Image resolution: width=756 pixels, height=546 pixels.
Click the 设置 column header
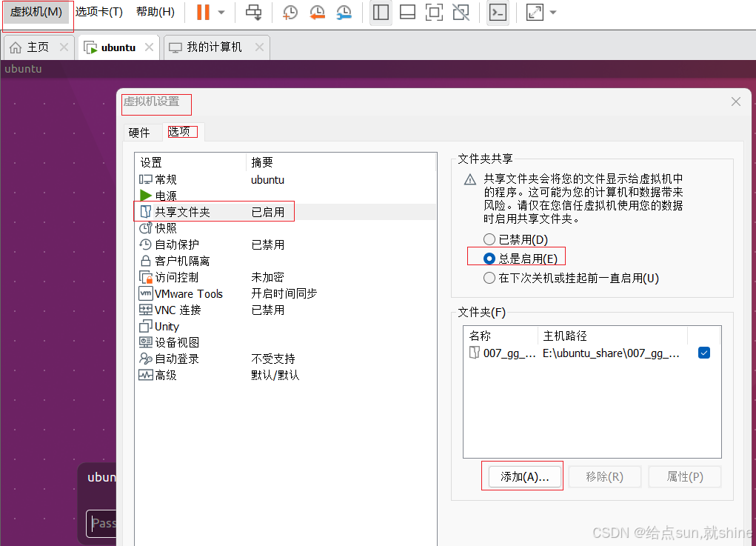click(190, 162)
